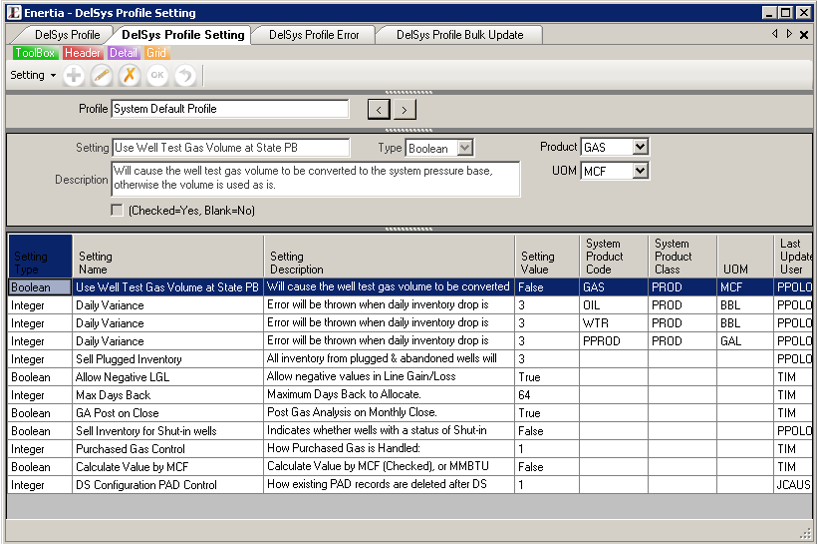Click the Undo arrow toolbar icon
Screen dimensions: 817x544
pos(185,76)
